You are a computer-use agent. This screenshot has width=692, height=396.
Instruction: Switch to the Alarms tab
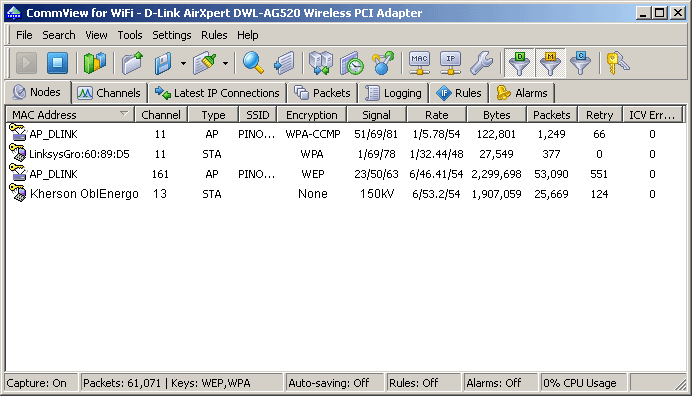click(x=522, y=93)
